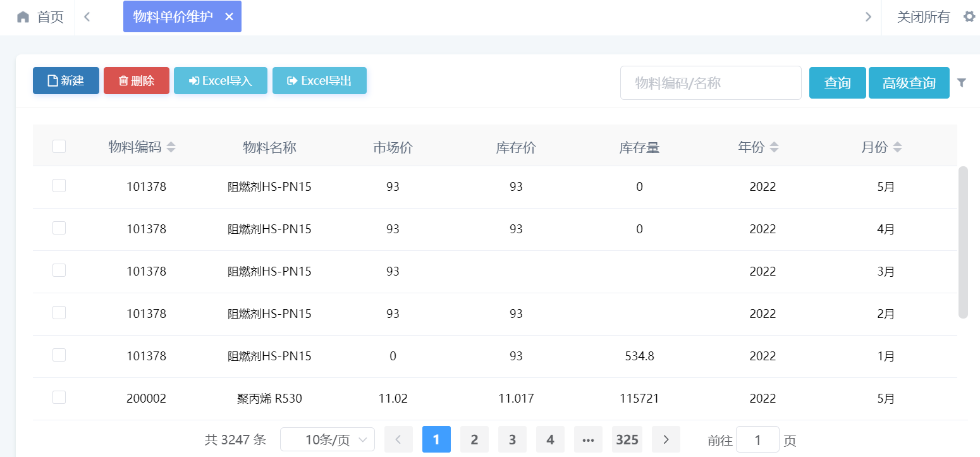The height and width of the screenshot is (457, 980).
Task: Sort the table by 物料编码 column
Action: (x=171, y=146)
